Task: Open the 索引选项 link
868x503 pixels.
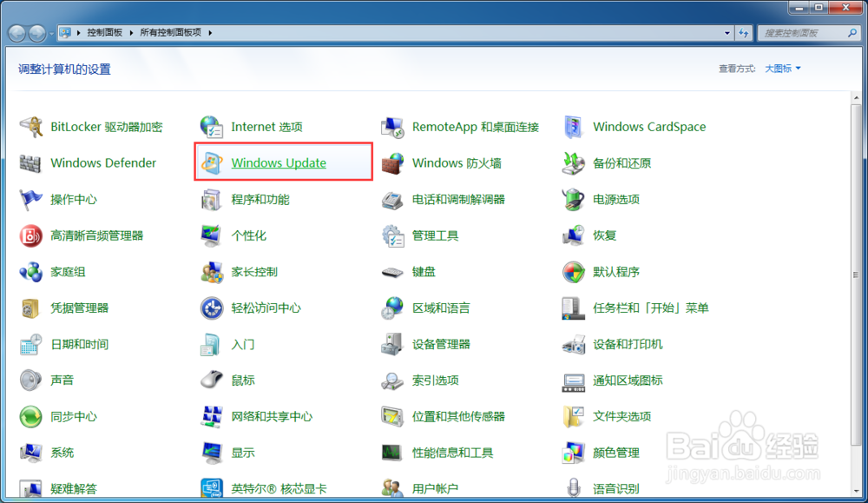Action: coord(435,381)
